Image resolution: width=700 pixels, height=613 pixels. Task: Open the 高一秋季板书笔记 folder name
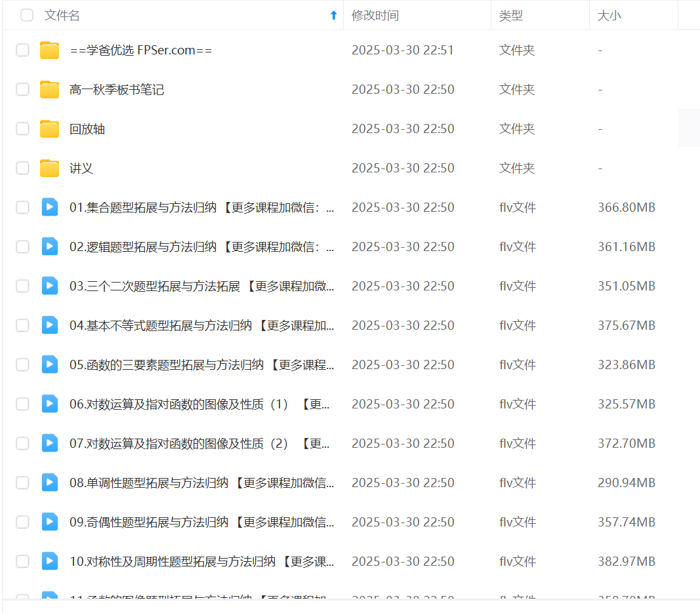pos(117,89)
